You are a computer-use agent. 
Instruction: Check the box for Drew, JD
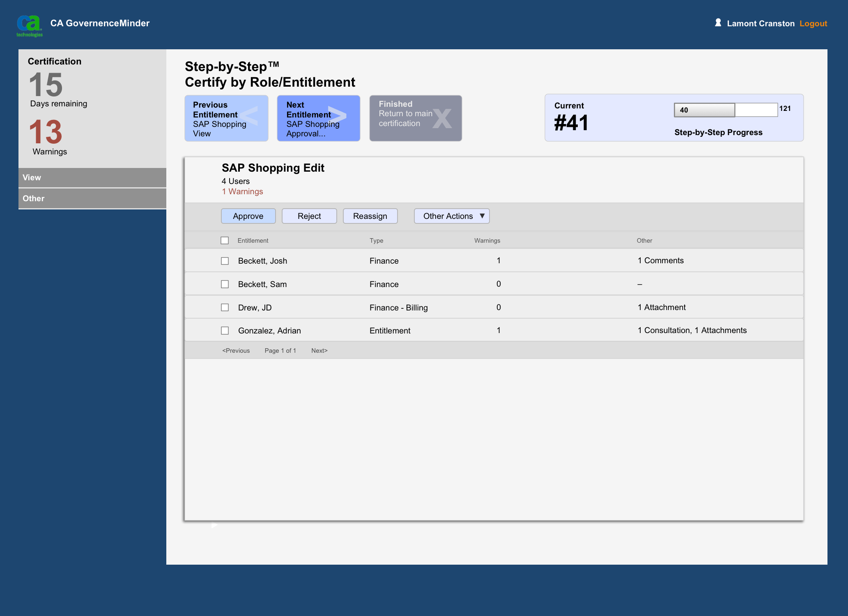[x=225, y=307]
